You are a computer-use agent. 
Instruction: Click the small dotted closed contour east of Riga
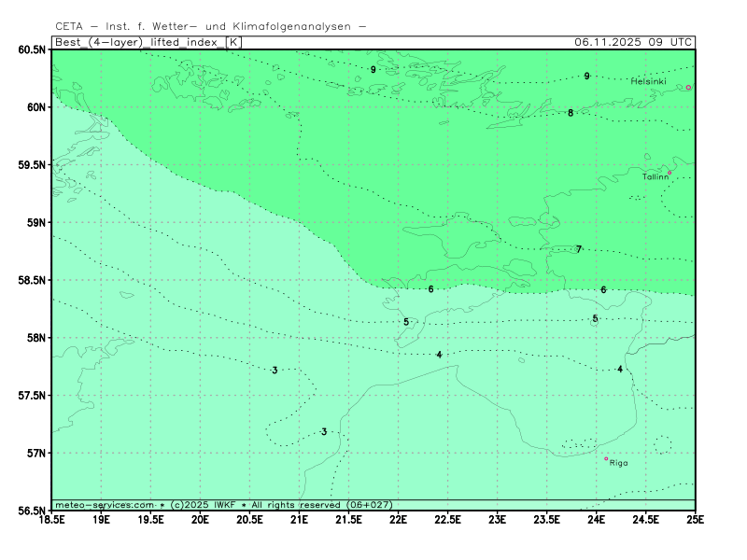click(662, 445)
